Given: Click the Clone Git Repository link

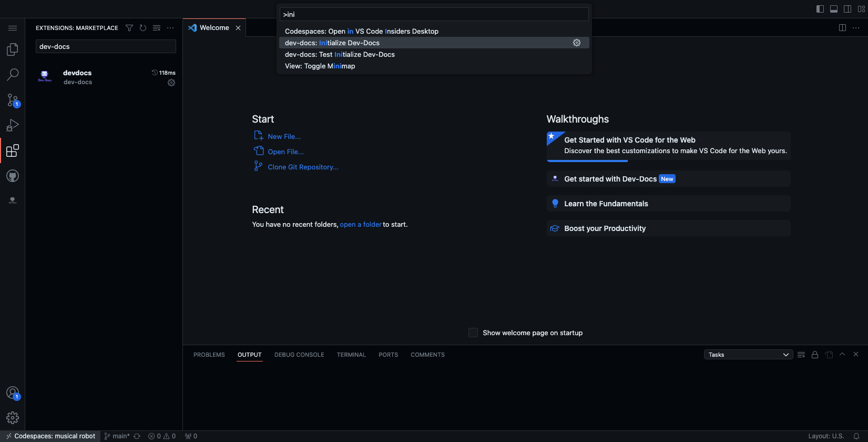Looking at the screenshot, I should pyautogui.click(x=303, y=167).
